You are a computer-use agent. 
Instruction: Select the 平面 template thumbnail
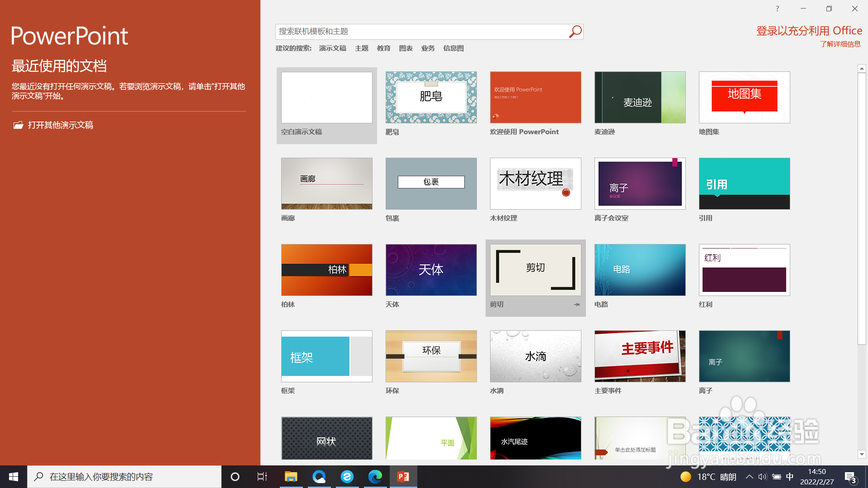click(431, 438)
